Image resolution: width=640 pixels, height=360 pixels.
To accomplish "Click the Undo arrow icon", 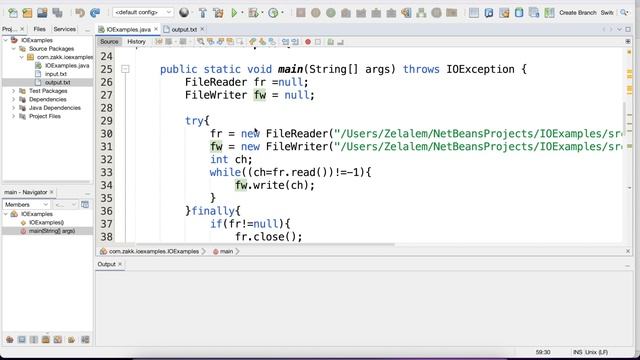I will click(80, 13).
